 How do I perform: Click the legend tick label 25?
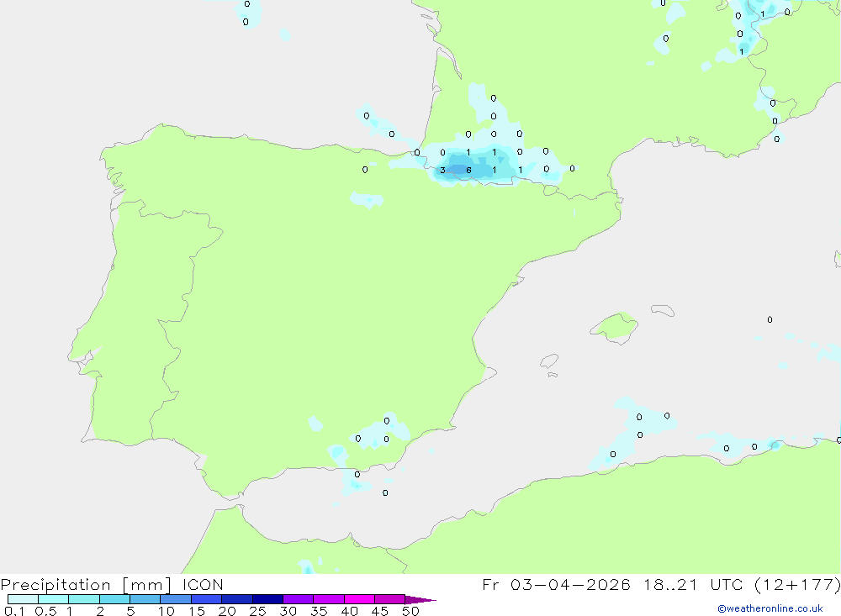257,611
